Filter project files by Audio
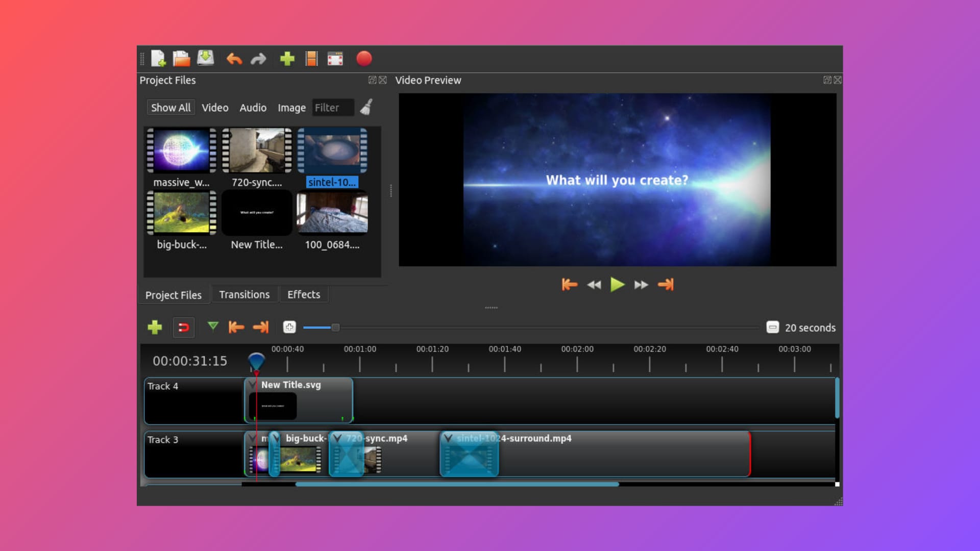Screen dimensions: 980x551 pos(253,108)
